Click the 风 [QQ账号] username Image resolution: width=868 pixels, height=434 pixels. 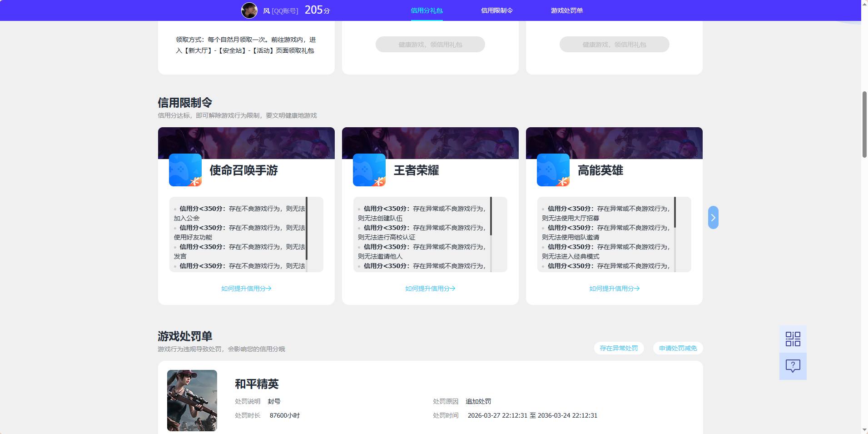(280, 11)
